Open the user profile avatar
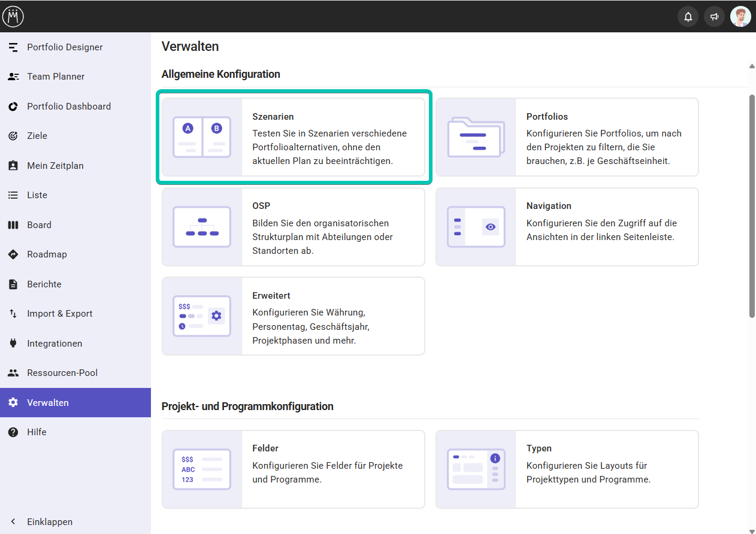This screenshot has width=756, height=534. click(x=740, y=17)
